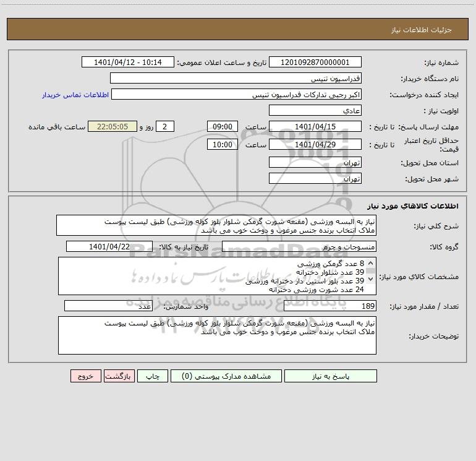Click the مشخصات کالای مورد نیاز label
This screenshot has width=476, height=461.
(x=419, y=277)
